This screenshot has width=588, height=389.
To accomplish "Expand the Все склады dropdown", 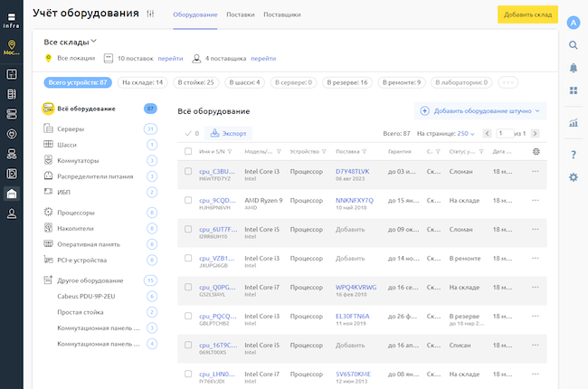I will pyautogui.click(x=71, y=42).
